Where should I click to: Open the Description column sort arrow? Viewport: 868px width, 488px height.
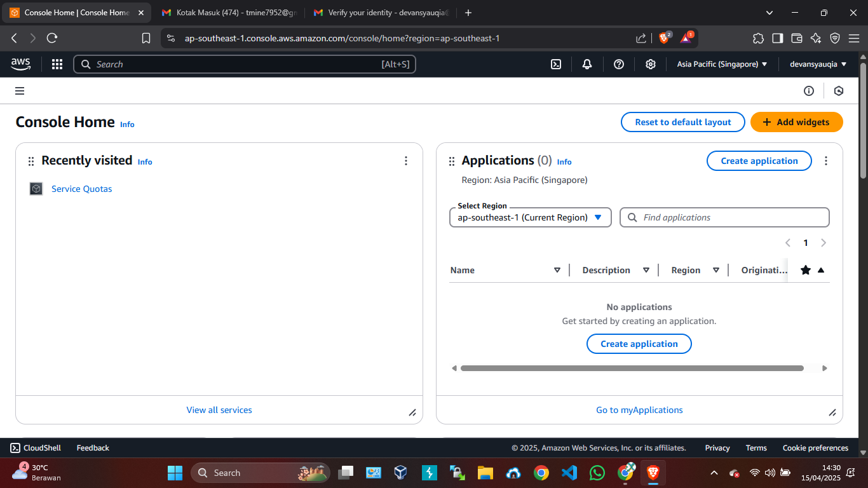tap(646, 270)
